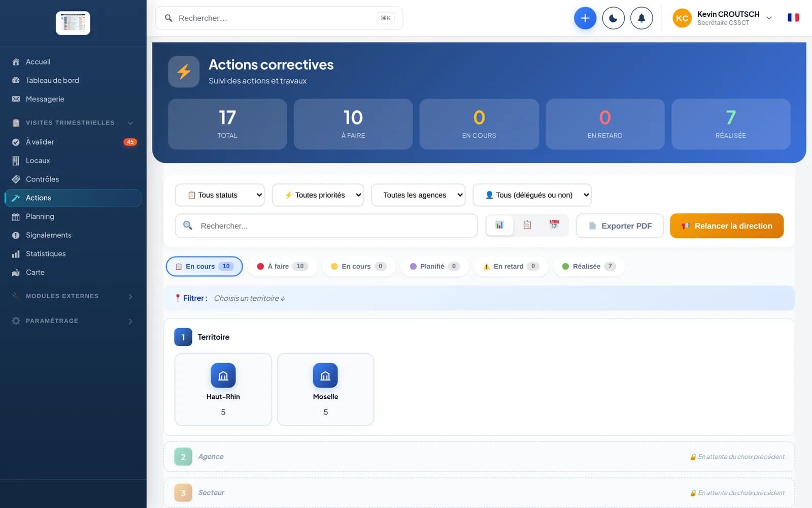Select Actions in the sidebar

[73, 198]
